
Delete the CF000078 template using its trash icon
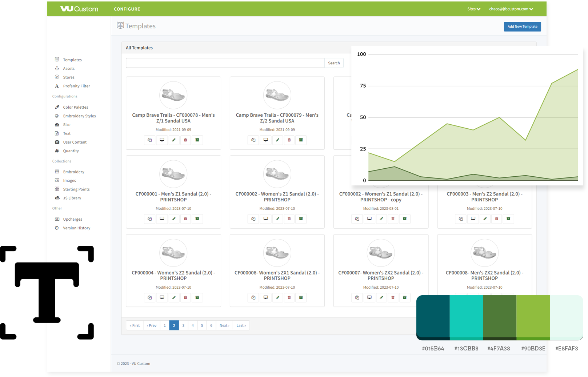(185, 140)
